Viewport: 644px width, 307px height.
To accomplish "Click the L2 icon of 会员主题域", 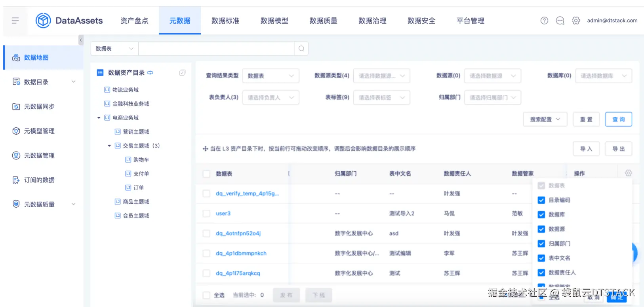I will pos(118,216).
